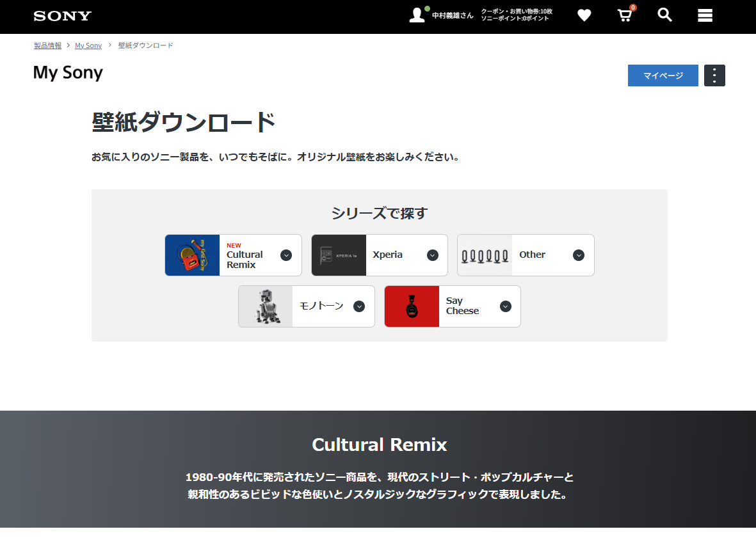Select the Xperia label text
The height and width of the screenshot is (552, 756).
388,255
